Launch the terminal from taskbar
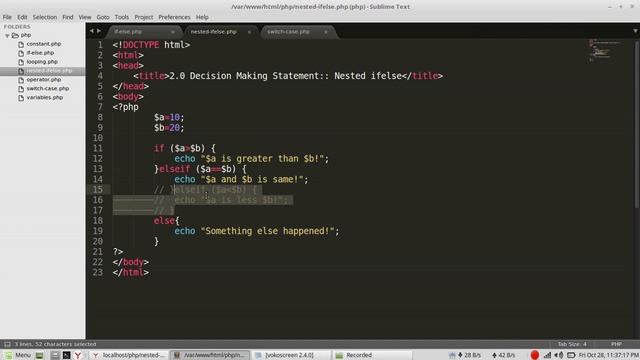Screen dimensions: 640x360 coord(66,355)
